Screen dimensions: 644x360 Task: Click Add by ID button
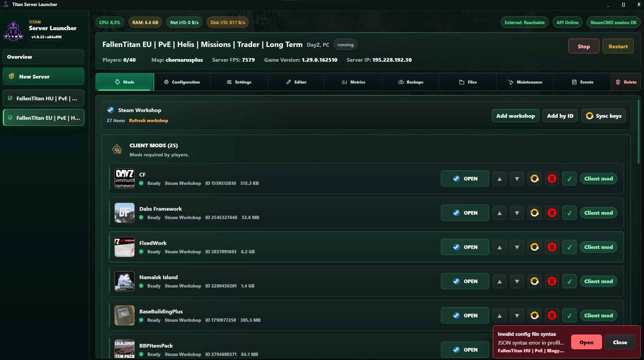(560, 116)
